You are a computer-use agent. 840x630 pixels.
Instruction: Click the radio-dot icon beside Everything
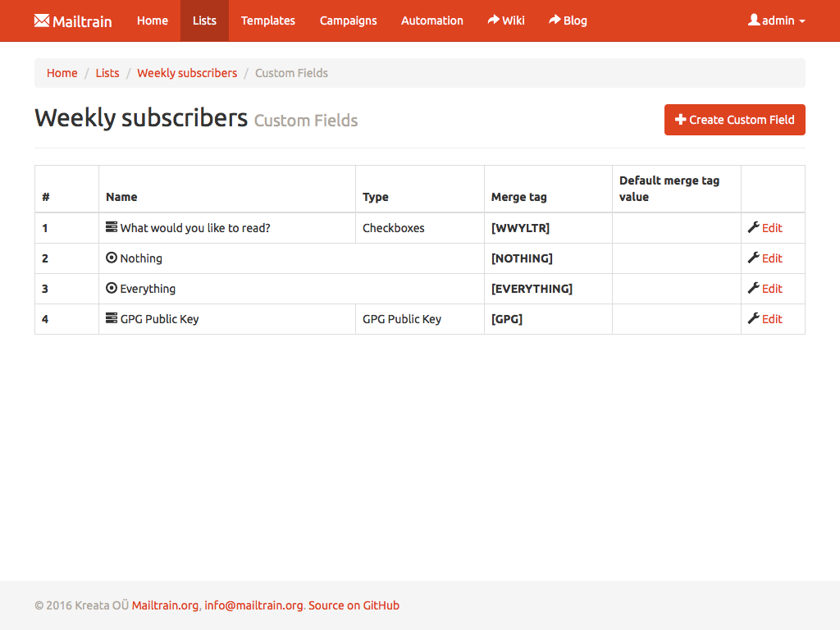pos(112,288)
